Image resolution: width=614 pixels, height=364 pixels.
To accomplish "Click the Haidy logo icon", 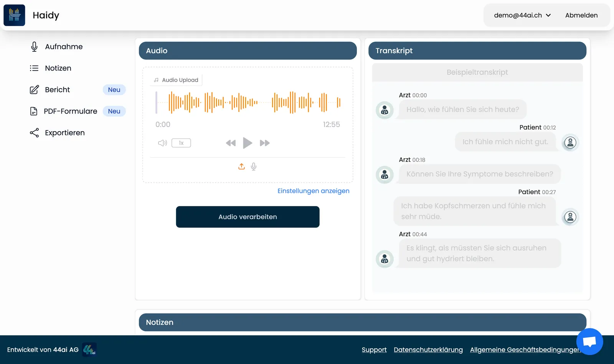I will point(14,15).
